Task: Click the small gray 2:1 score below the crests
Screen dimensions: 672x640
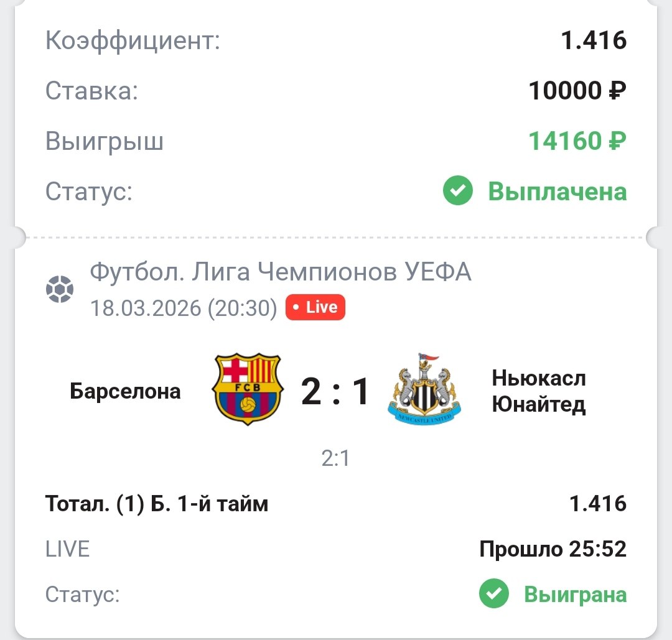Action: coord(336,460)
